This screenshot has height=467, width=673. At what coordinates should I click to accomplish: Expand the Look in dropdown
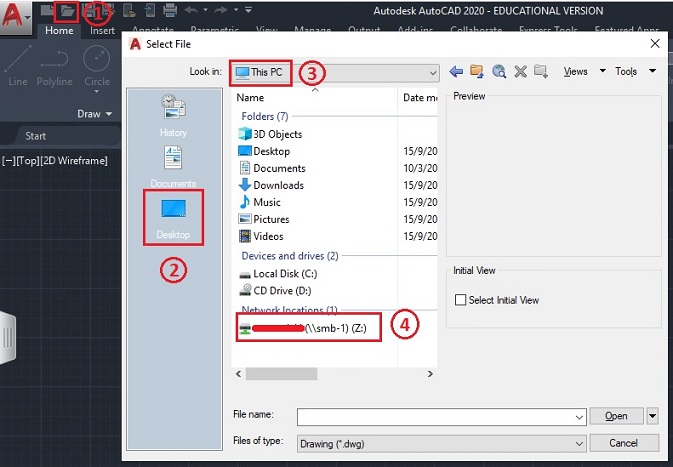[x=432, y=73]
